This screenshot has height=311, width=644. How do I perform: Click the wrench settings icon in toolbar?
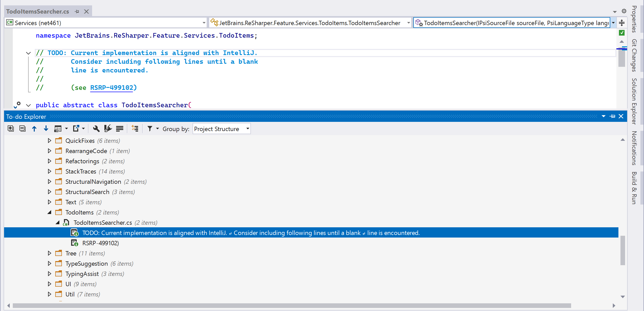96,128
